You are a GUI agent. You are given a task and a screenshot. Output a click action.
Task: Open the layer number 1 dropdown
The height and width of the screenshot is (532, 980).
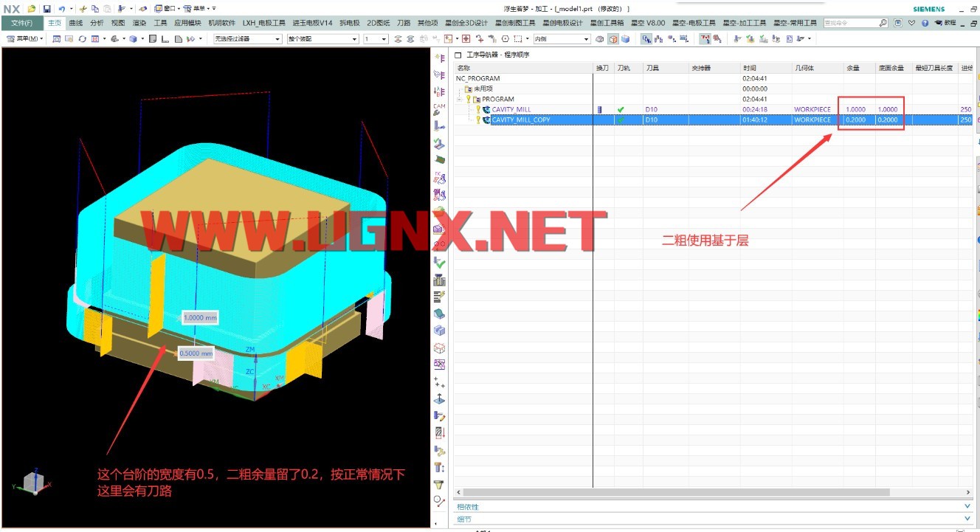[375, 39]
